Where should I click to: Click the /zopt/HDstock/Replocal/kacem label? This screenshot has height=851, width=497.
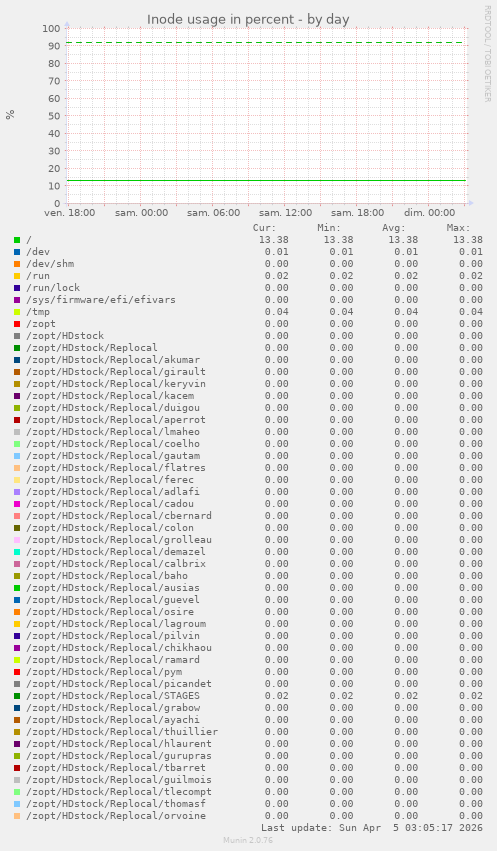(110, 396)
